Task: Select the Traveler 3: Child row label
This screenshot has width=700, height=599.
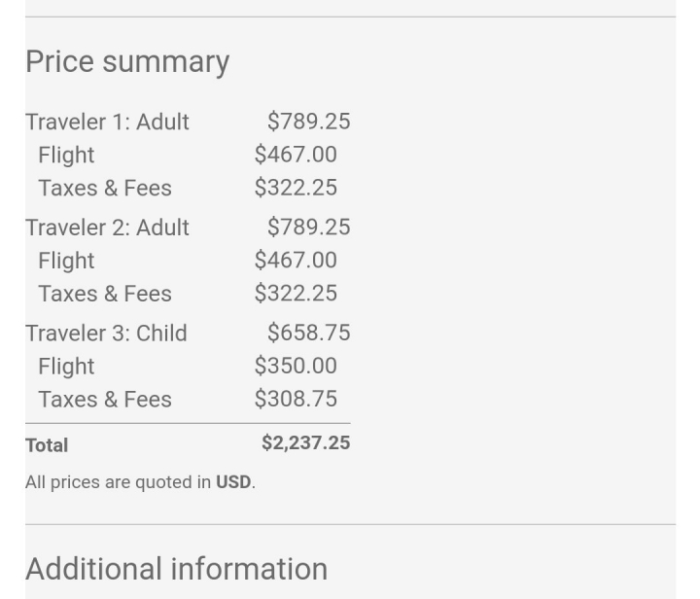Action: click(106, 334)
